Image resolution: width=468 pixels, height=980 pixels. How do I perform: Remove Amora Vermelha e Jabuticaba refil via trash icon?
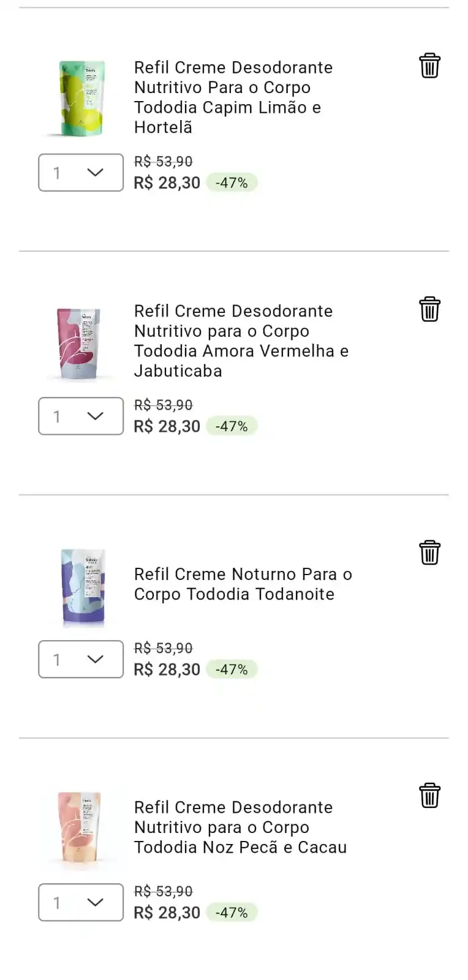coord(429,309)
